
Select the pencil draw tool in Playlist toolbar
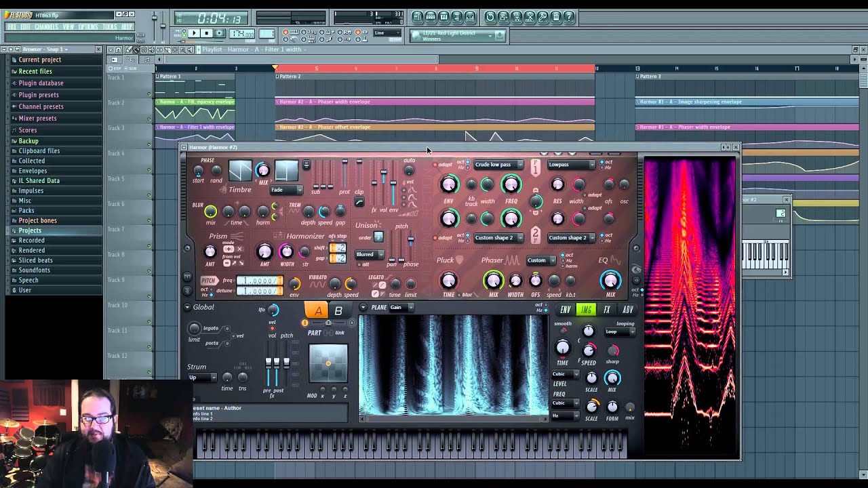(x=127, y=49)
